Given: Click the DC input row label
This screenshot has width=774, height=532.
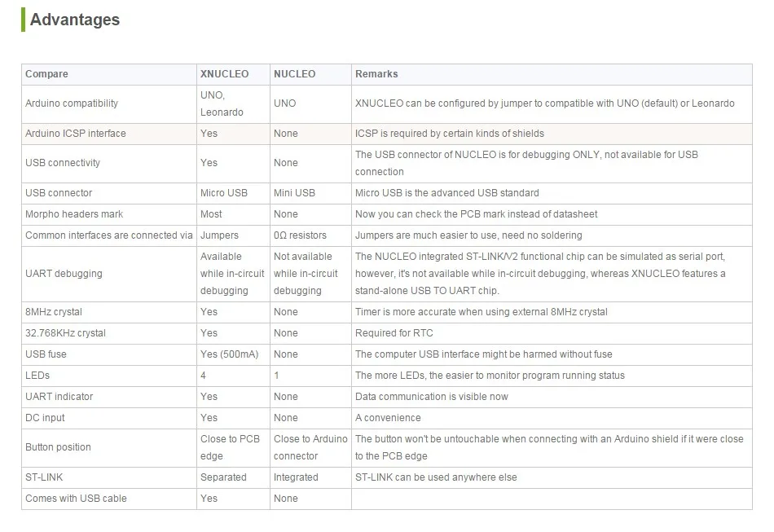Looking at the screenshot, I should click(45, 419).
